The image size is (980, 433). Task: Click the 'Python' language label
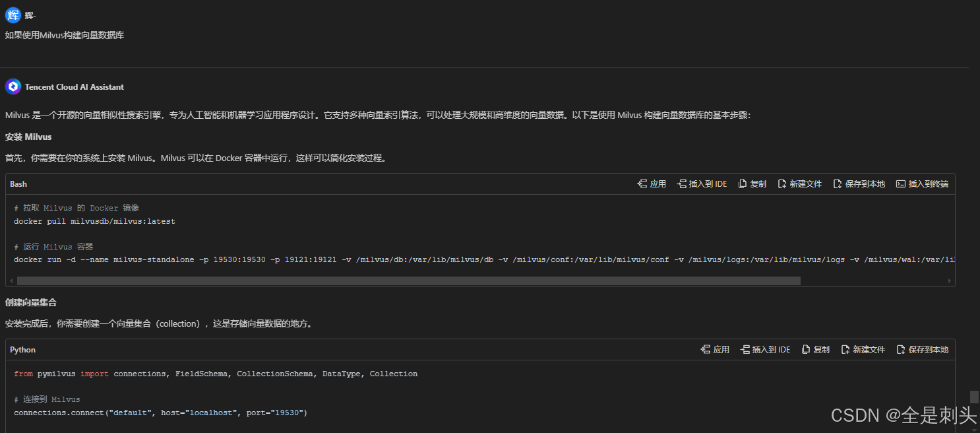[x=23, y=350]
